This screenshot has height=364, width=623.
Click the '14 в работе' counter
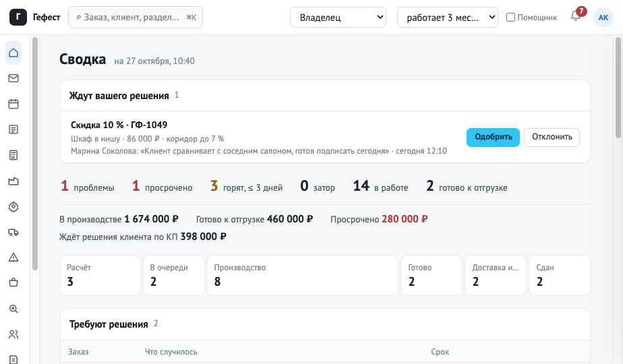(381, 186)
